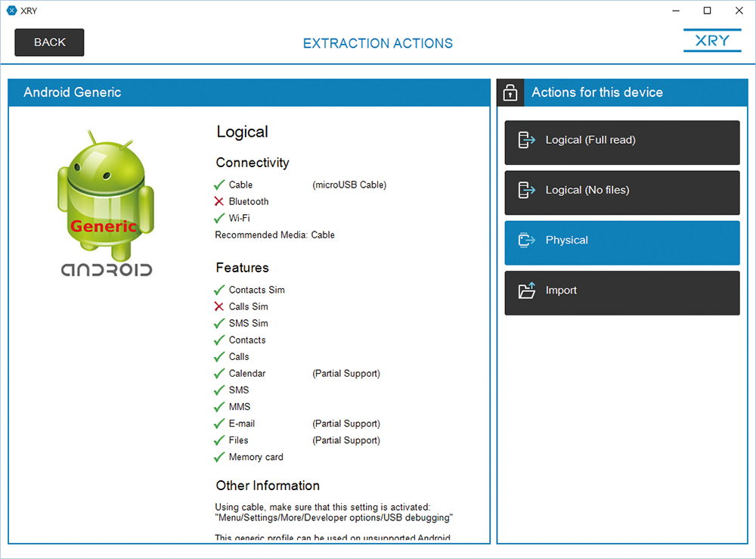Click the 'Logical' heading
Viewport: 756px width, 559px height.
pyautogui.click(x=243, y=132)
